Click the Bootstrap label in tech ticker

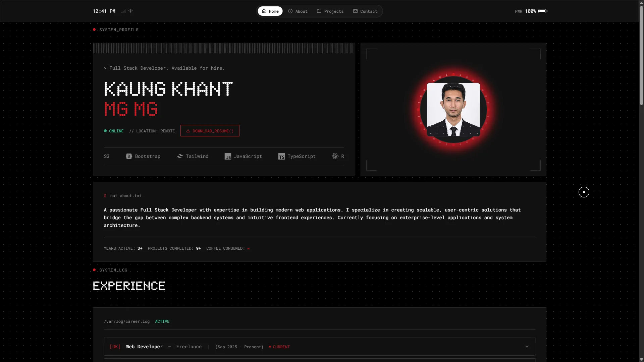[x=148, y=156]
